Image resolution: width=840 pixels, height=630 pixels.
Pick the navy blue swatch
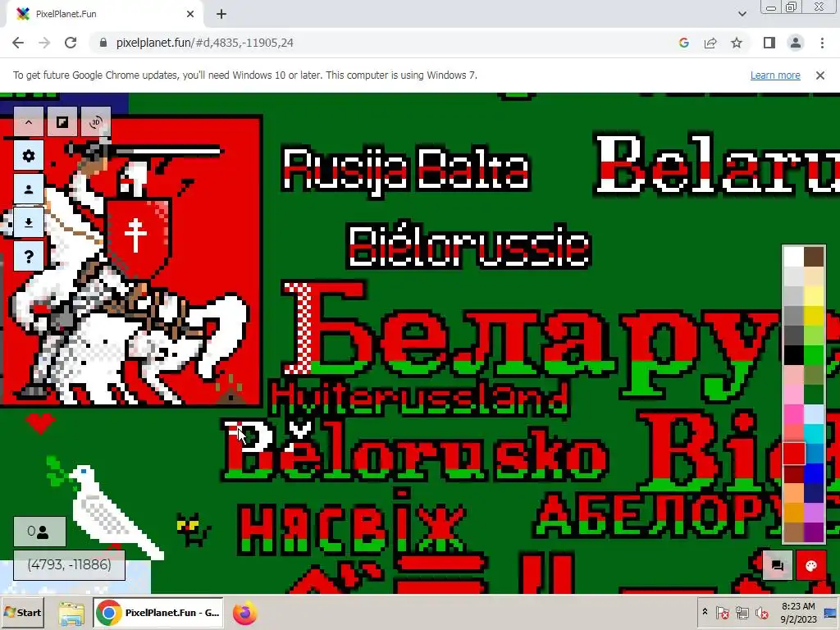point(815,493)
